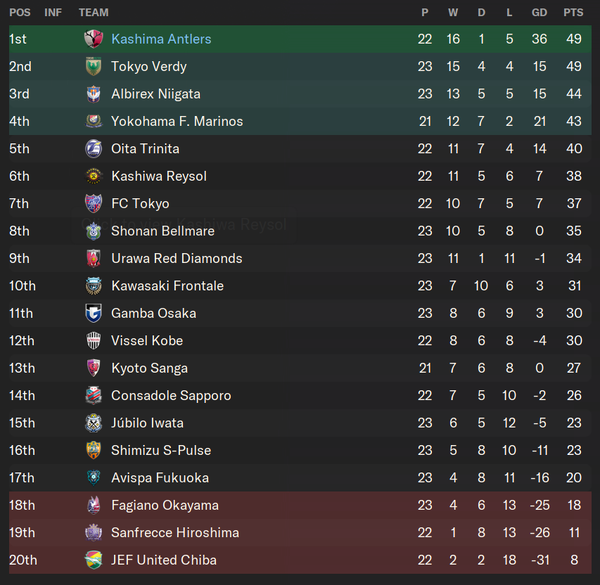Sort table by the PTS column header
This screenshot has height=585, width=600.
pos(573,13)
